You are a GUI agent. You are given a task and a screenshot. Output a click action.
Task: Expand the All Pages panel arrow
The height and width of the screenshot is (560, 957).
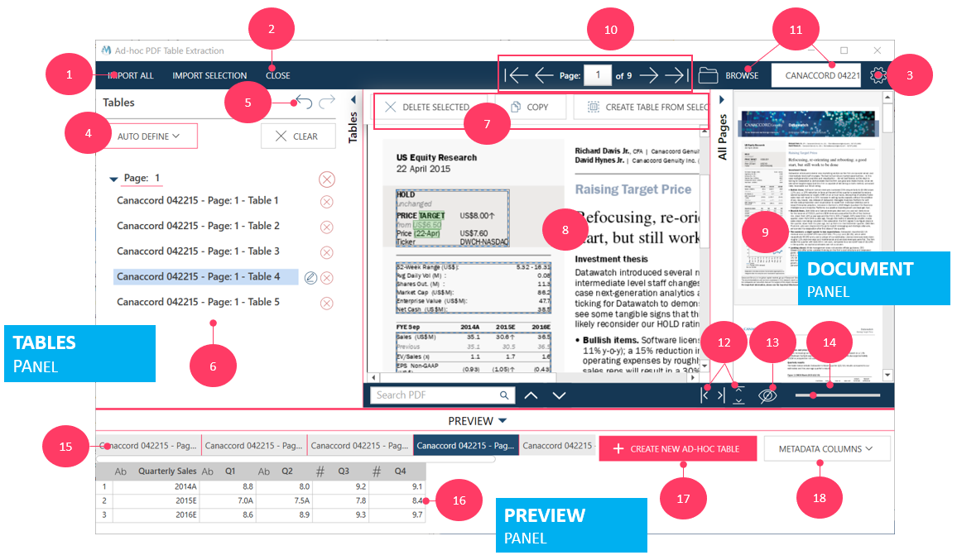(x=721, y=99)
